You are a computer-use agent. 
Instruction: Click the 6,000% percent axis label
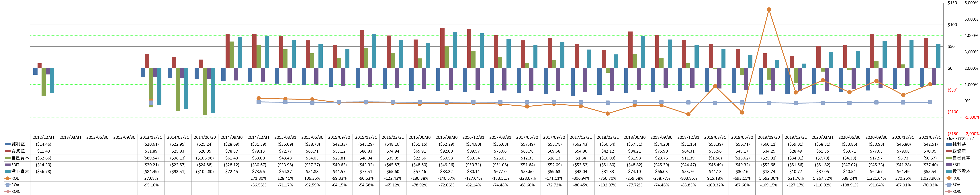[971, 3]
